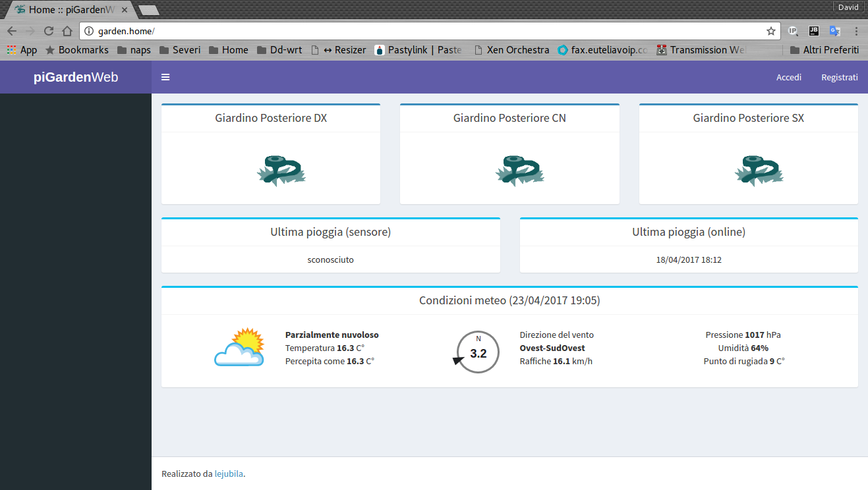Click the Giardino Posteriore DX title
The height and width of the screenshot is (490, 868).
point(271,119)
